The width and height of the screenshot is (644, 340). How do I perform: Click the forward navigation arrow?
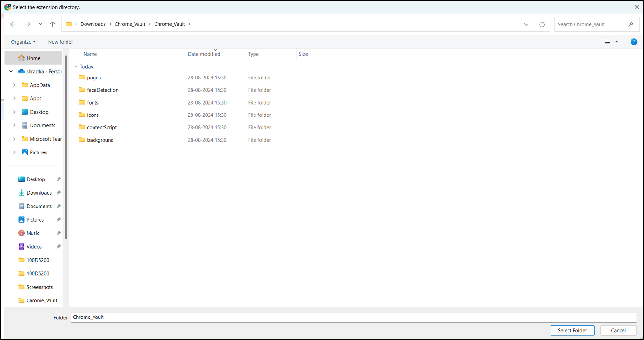(x=28, y=24)
